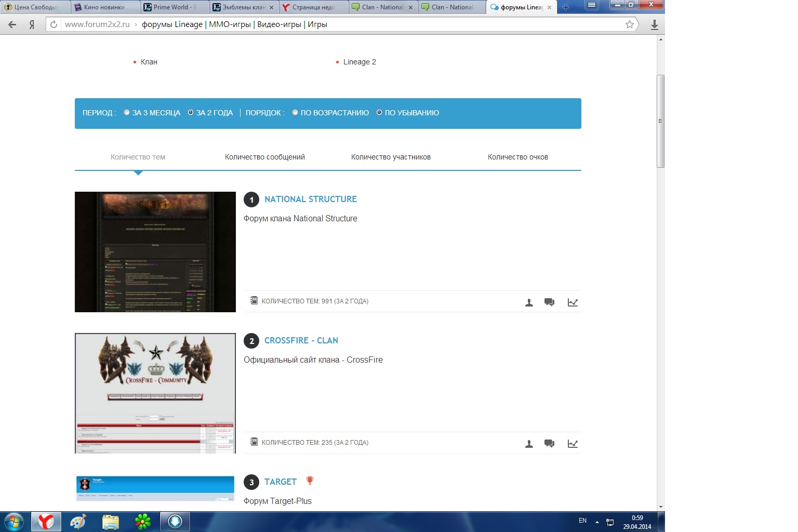Show messages count icon for National Structure
798x532 pixels.
click(549, 302)
